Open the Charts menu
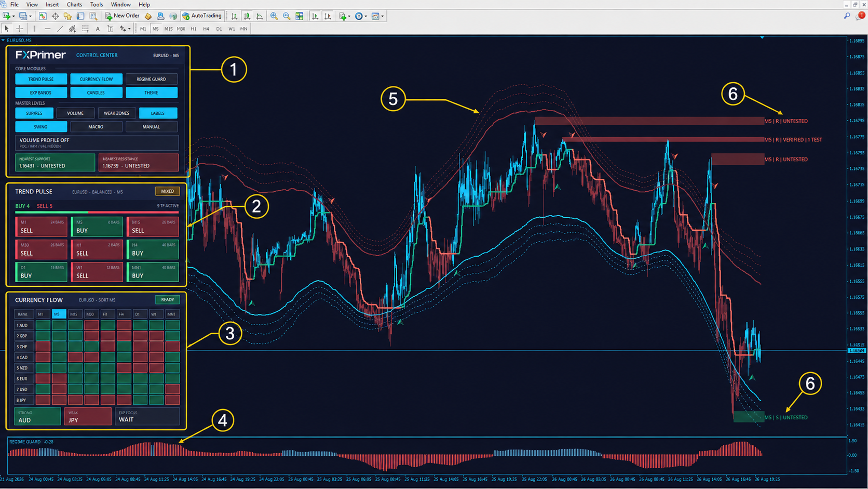 pos(74,5)
